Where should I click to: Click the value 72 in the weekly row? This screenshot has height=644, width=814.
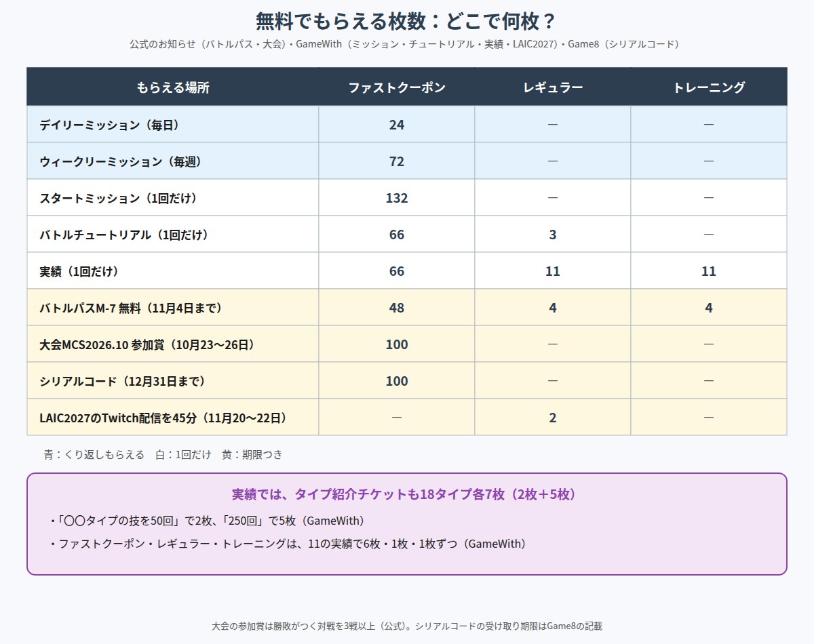click(397, 161)
